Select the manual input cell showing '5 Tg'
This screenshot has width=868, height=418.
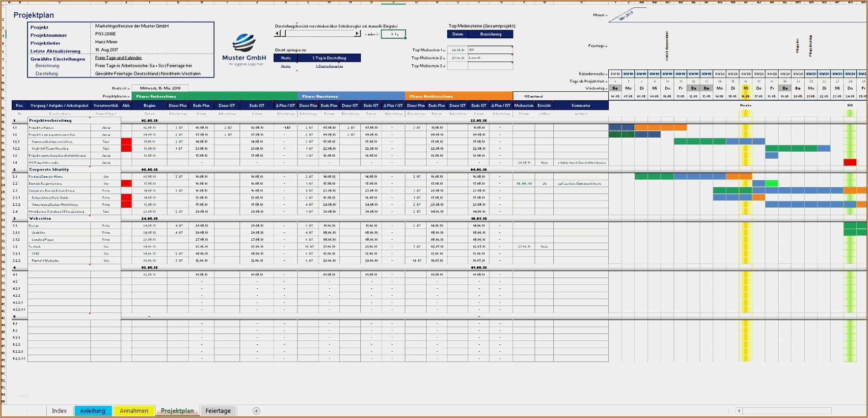[393, 34]
